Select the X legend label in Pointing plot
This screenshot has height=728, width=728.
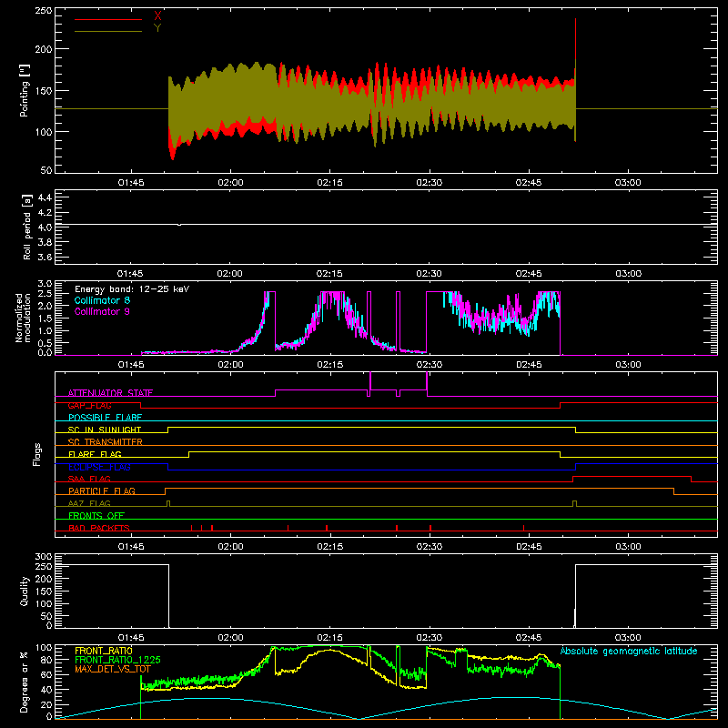(157, 16)
